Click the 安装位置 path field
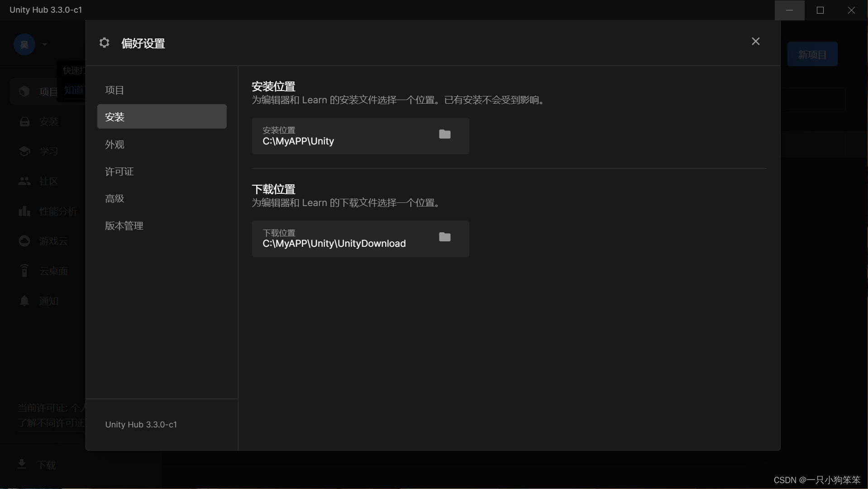Viewport: 868px width, 489px height. 360,136
